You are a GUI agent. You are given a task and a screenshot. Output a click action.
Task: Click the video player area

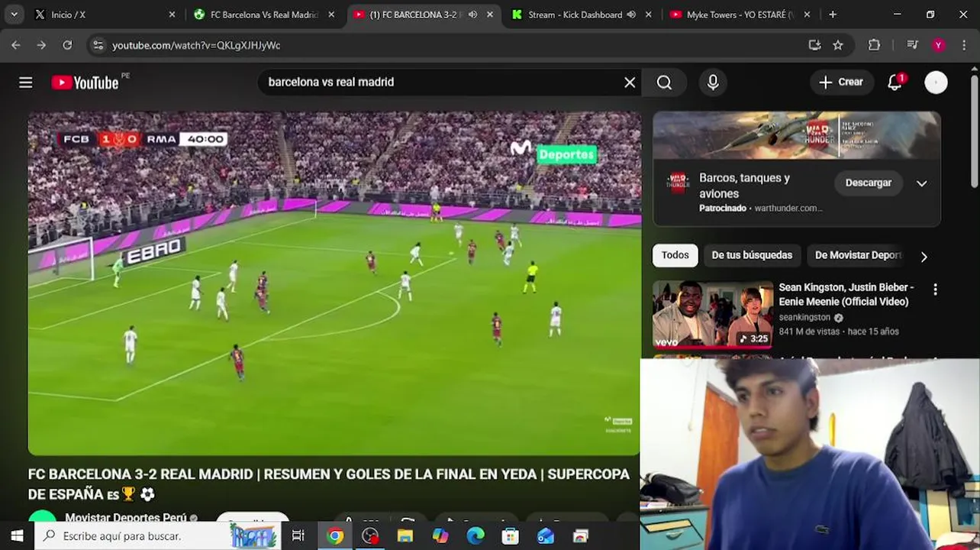[334, 283]
